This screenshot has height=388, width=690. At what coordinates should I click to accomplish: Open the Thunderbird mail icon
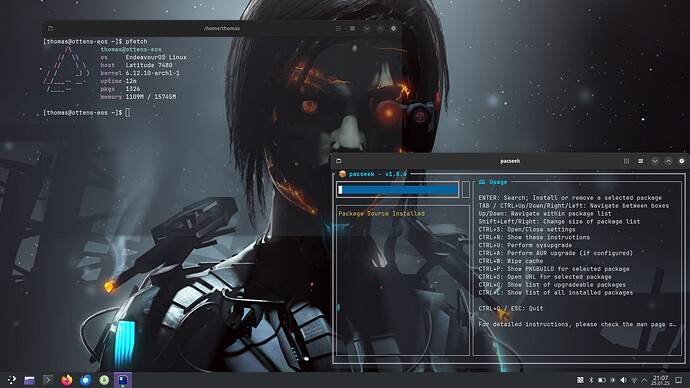(85, 380)
